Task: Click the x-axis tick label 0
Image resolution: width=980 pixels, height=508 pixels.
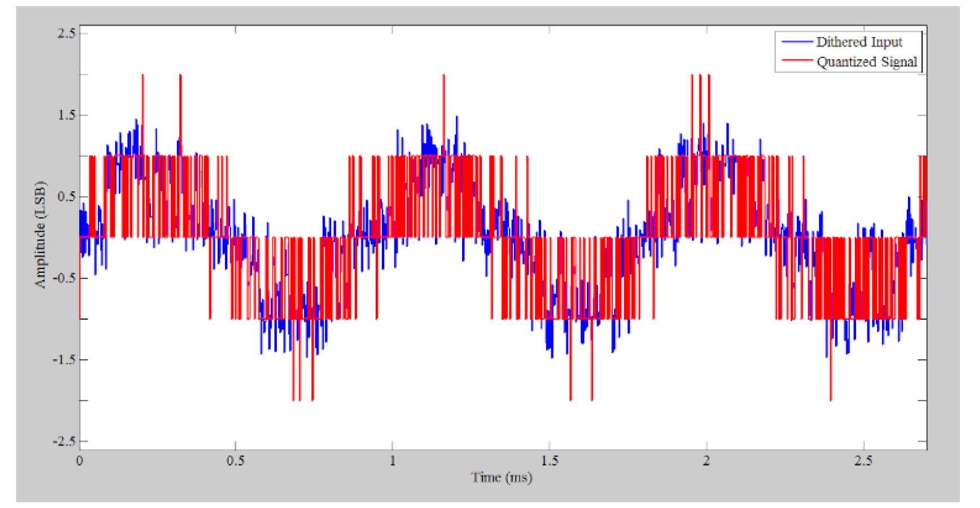Action: click(x=80, y=461)
